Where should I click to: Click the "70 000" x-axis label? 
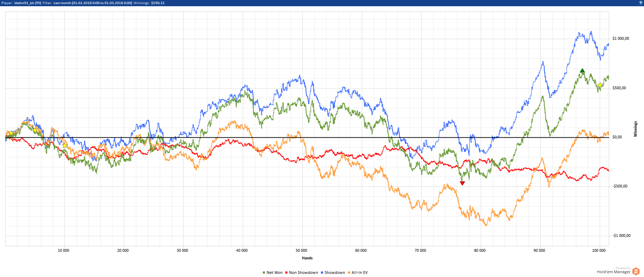point(420,250)
